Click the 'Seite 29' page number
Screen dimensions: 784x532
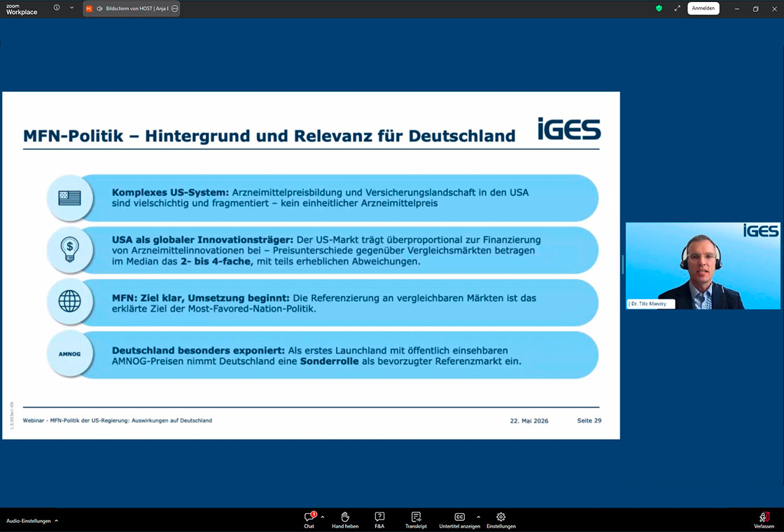(x=589, y=421)
